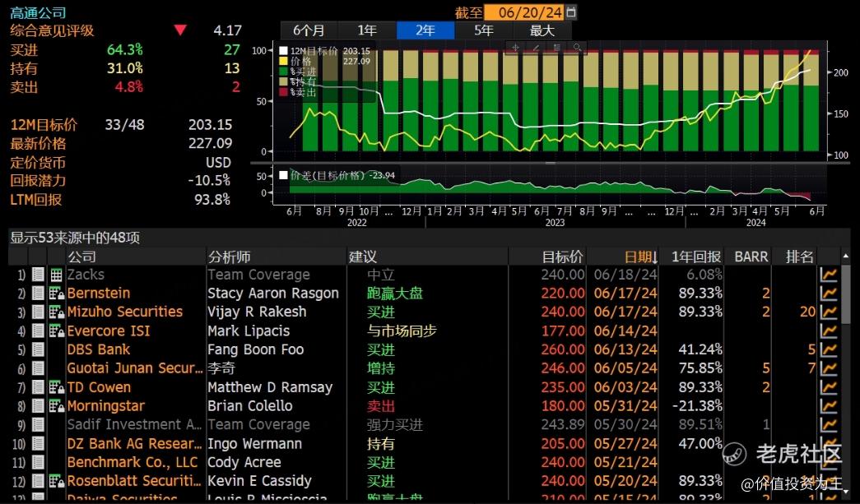Image resolution: width=860 pixels, height=504 pixels.
Task: Click the 260.00 target price for DBS Bank
Action: [563, 349]
